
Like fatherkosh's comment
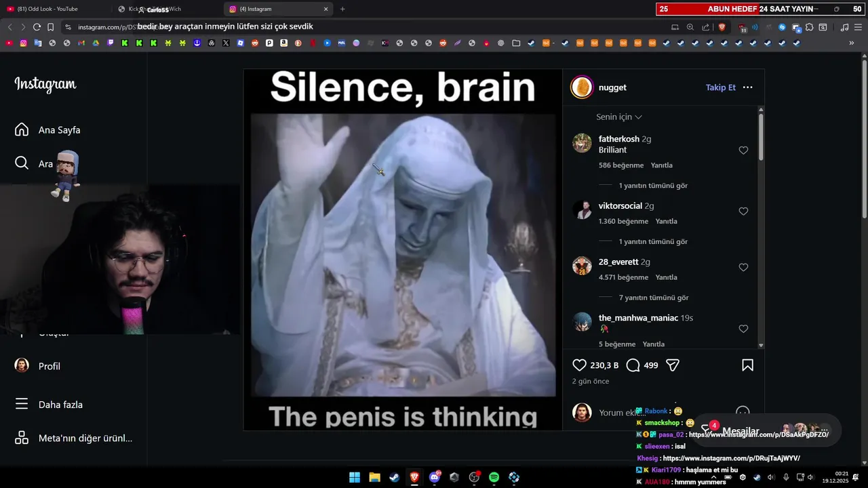pyautogui.click(x=743, y=150)
